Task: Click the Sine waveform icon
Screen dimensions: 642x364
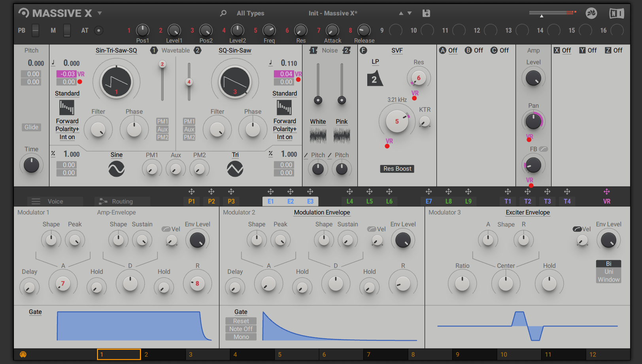Action: point(117,169)
